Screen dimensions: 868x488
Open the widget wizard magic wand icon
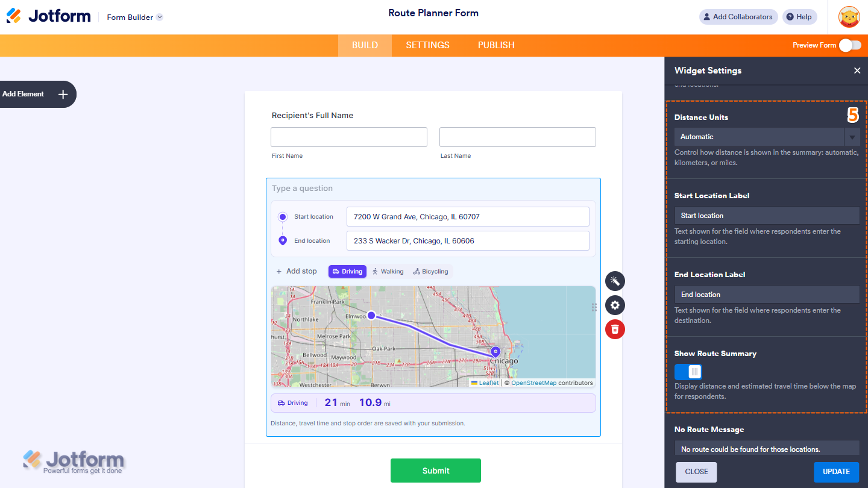click(615, 281)
